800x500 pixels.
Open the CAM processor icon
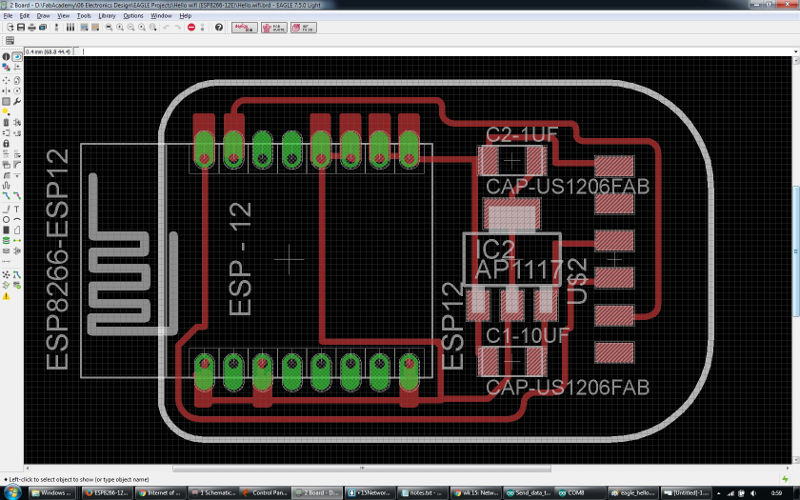pos(42,27)
